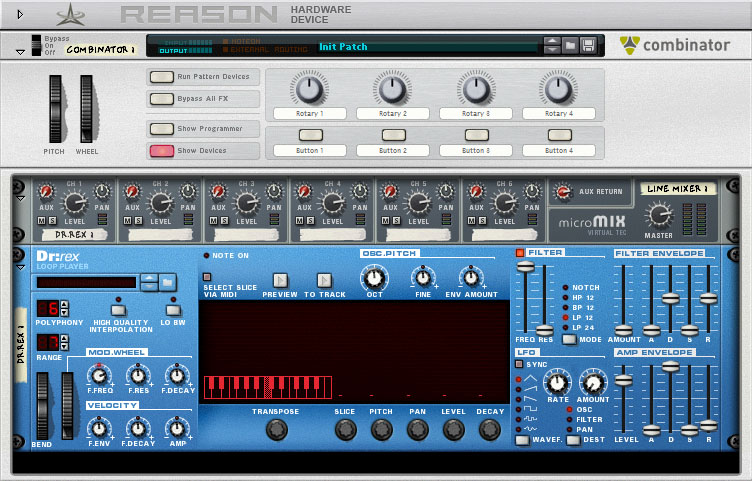Click the To Track button in Dr.Rex

tap(324, 281)
